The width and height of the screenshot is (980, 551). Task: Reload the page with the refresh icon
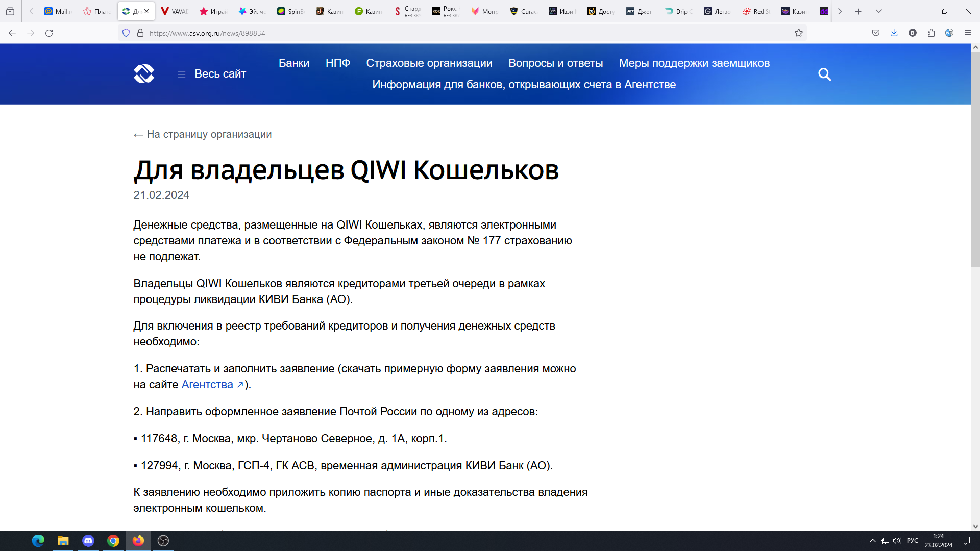[x=49, y=33]
